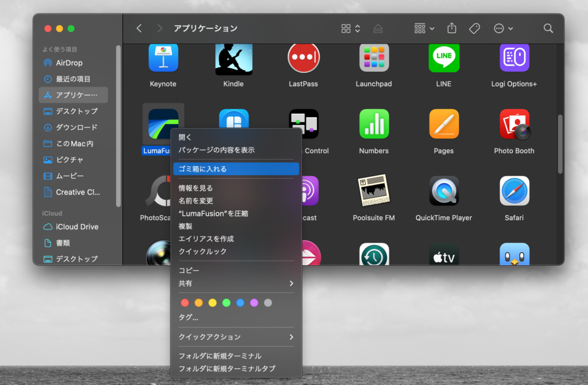Select the Logi Options+ app icon

(514, 58)
